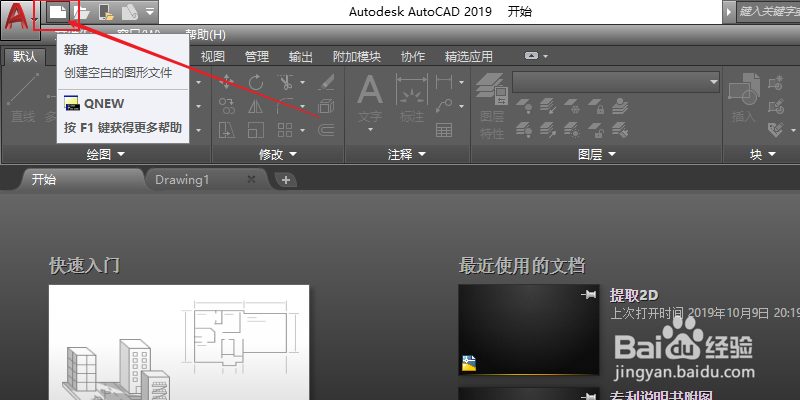Click the layer Freeze snowflake icon

click(572, 107)
